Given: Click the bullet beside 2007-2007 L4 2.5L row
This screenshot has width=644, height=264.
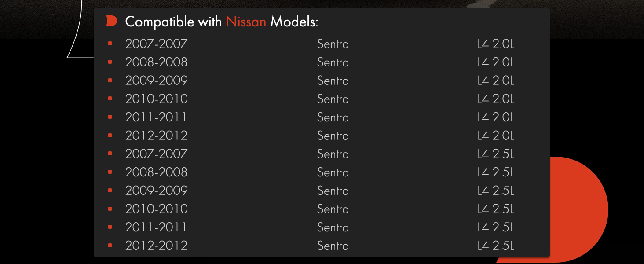Looking at the screenshot, I should click(110, 154).
